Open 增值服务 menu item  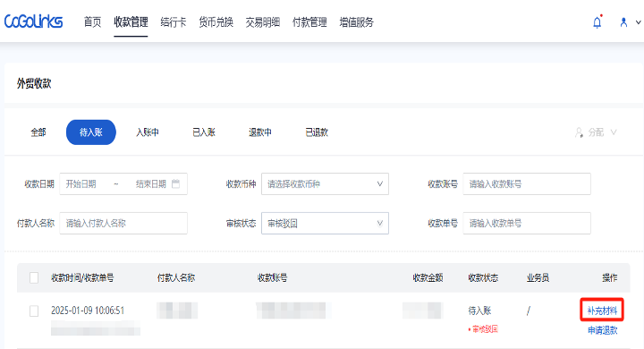pyautogui.click(x=357, y=22)
